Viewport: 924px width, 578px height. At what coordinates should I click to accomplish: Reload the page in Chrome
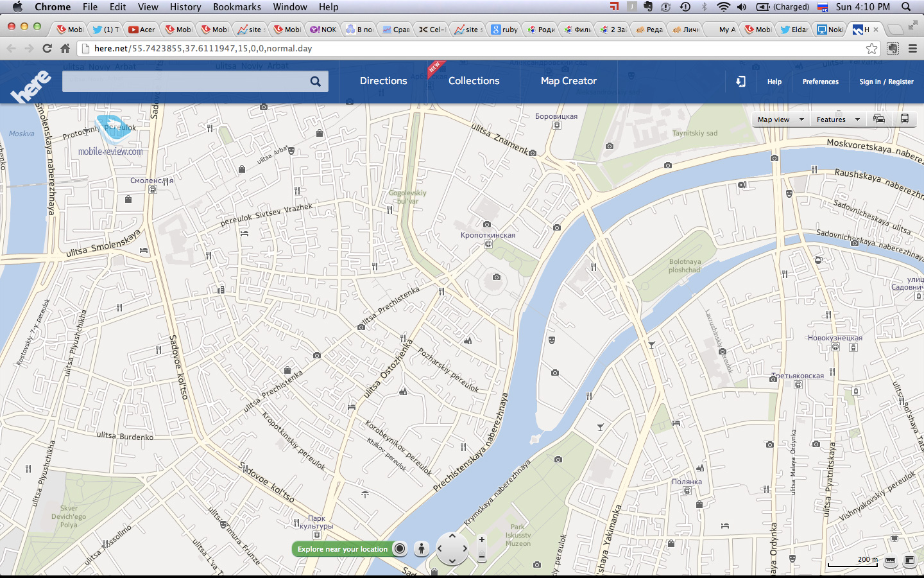[47, 48]
